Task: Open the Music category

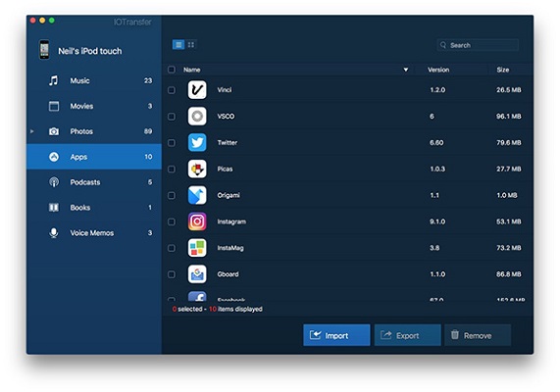Action: coord(94,80)
